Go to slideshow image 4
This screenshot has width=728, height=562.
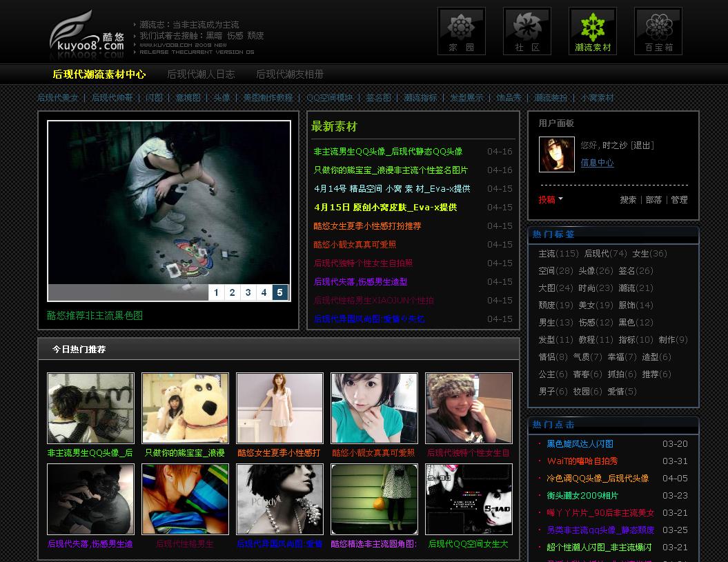click(x=264, y=292)
